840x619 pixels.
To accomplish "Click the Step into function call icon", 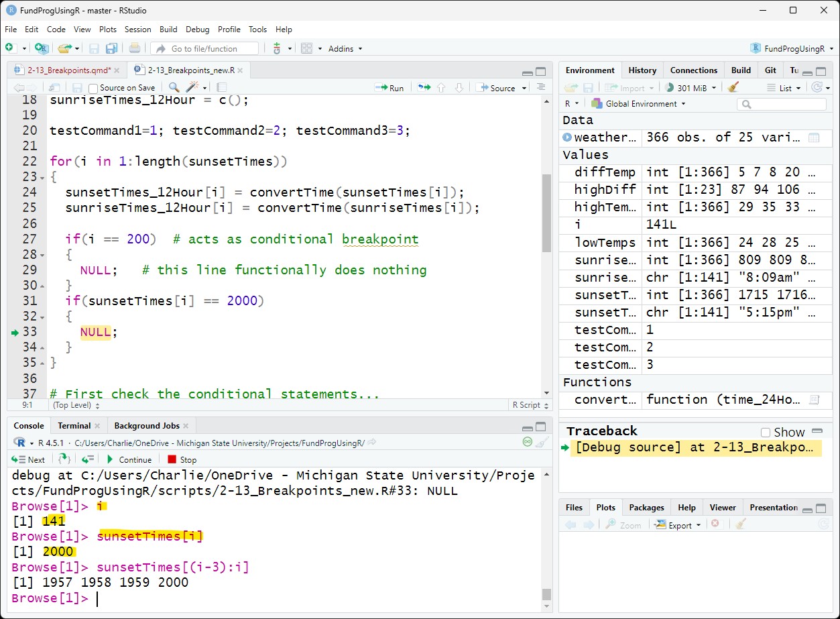I will (64, 459).
